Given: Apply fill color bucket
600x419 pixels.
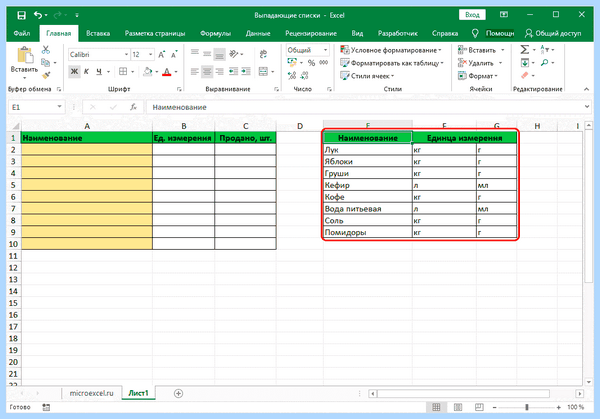Looking at the screenshot, I should [148, 72].
